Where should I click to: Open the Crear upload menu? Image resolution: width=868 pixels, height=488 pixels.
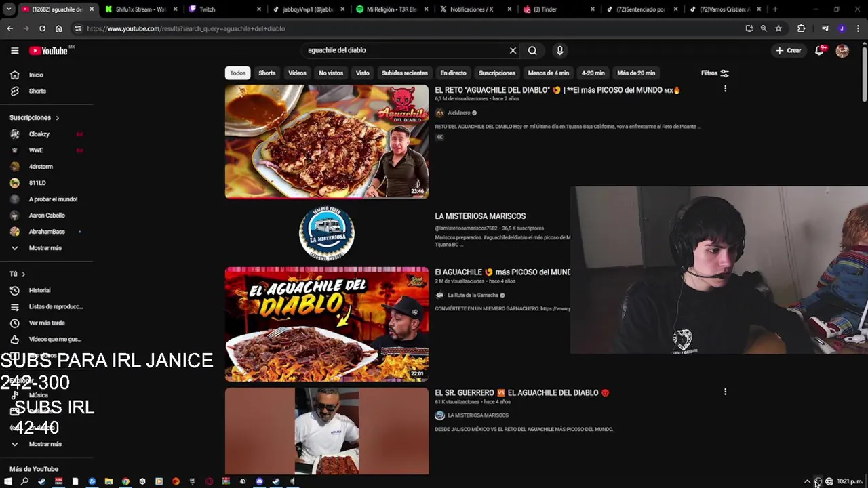click(x=789, y=50)
